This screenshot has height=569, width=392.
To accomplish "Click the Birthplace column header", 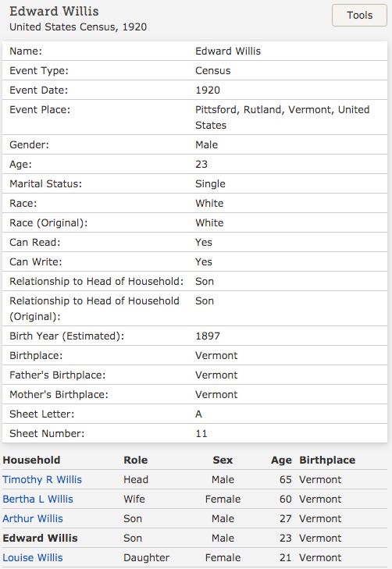I will pos(327,461).
